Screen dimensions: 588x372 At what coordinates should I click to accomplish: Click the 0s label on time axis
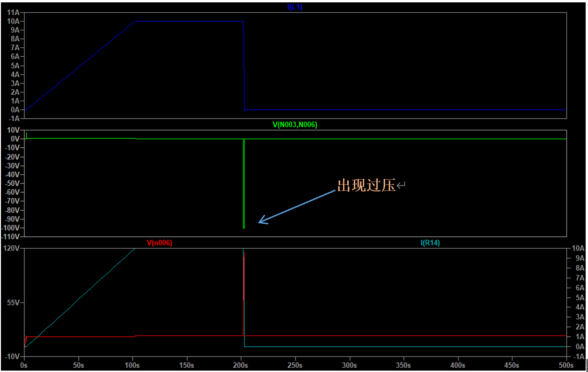tap(24, 365)
